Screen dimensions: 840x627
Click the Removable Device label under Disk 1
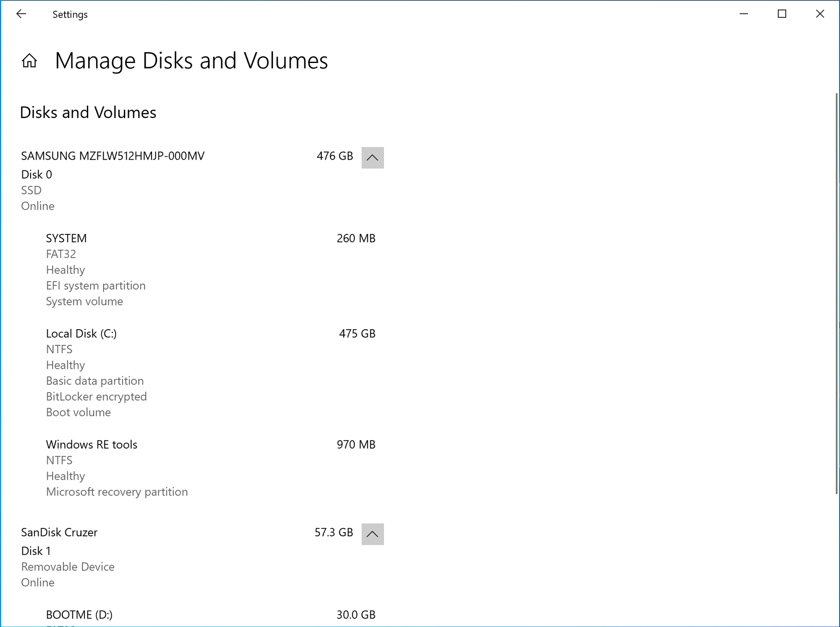pyautogui.click(x=68, y=566)
